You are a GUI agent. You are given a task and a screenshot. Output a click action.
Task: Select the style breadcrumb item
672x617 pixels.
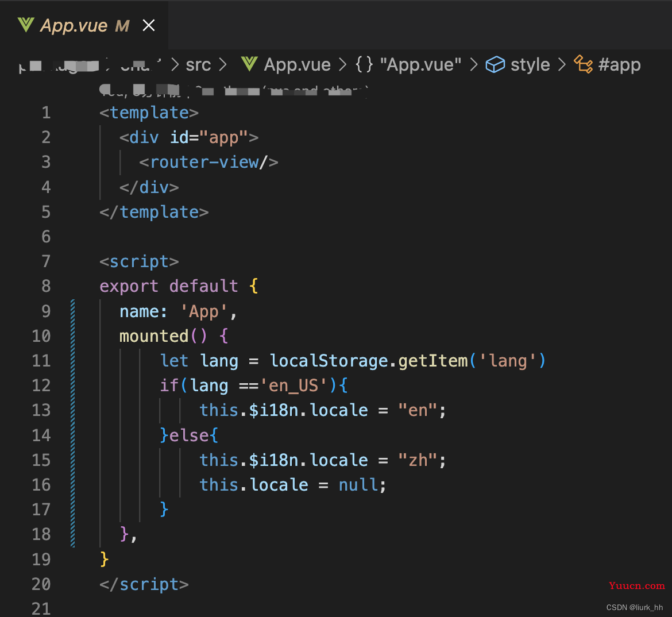(530, 65)
